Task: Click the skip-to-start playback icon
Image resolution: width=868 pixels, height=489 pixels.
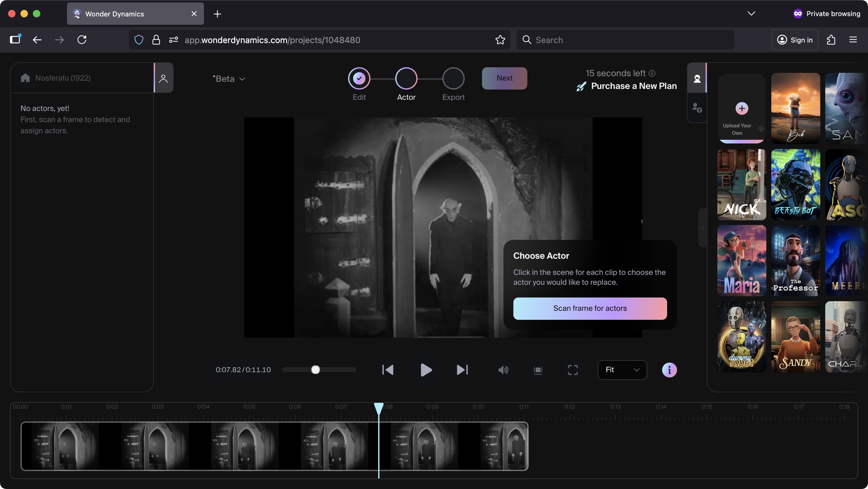Action: pyautogui.click(x=387, y=370)
